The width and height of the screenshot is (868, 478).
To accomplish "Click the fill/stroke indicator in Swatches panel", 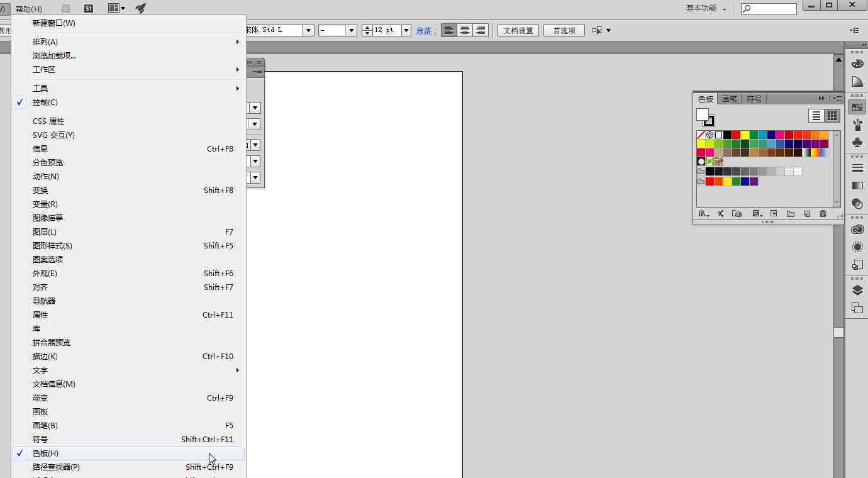I will 705,117.
